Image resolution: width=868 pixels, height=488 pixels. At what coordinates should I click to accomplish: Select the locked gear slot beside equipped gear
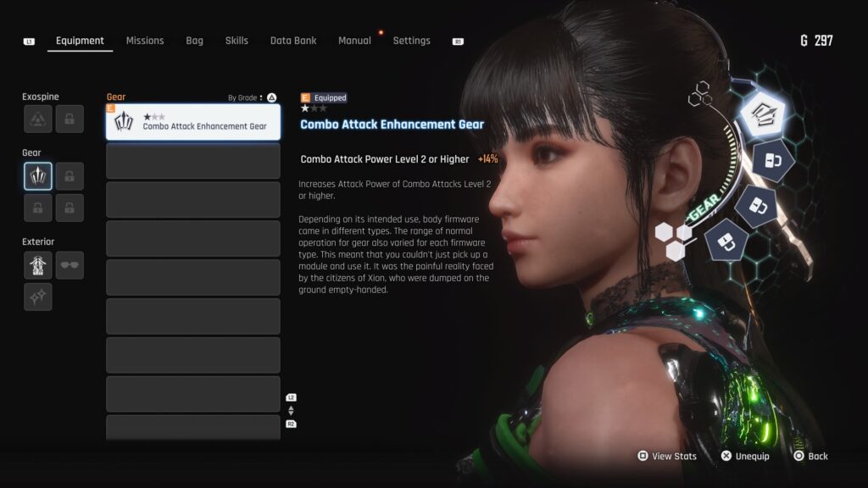(70, 176)
